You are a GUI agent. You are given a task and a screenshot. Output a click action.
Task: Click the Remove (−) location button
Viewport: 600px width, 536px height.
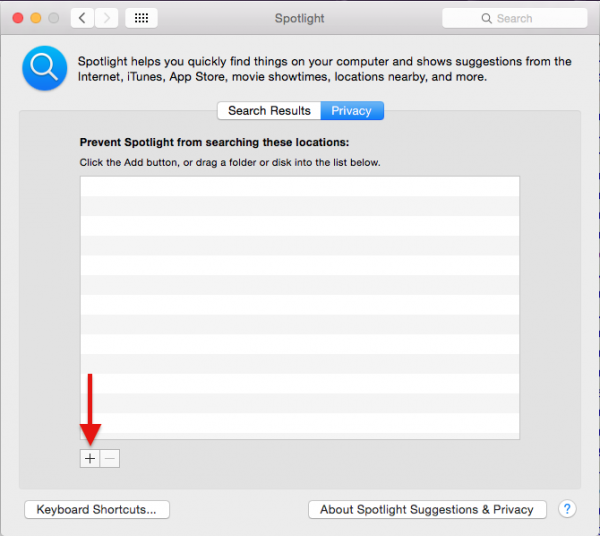pyautogui.click(x=110, y=458)
